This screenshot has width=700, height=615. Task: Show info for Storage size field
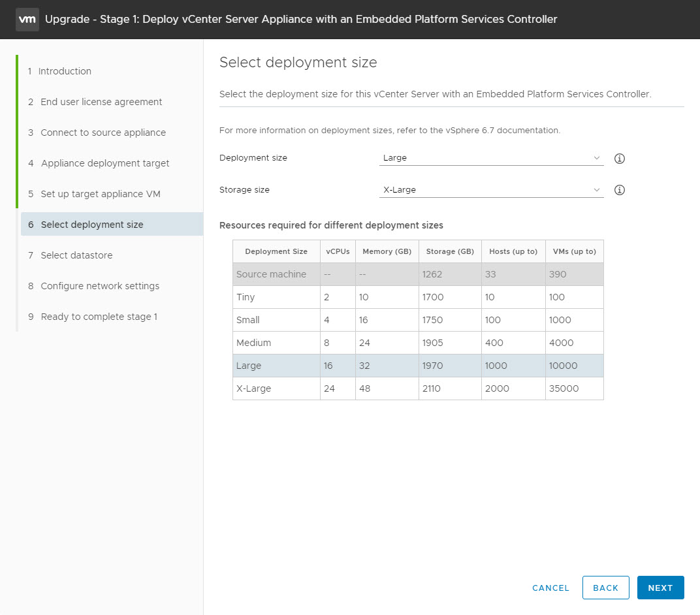[619, 190]
